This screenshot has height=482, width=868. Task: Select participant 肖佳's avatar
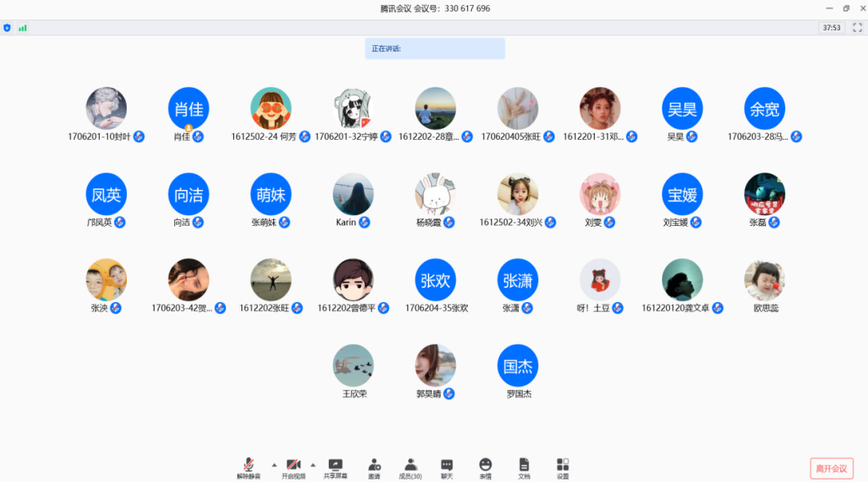(x=188, y=108)
